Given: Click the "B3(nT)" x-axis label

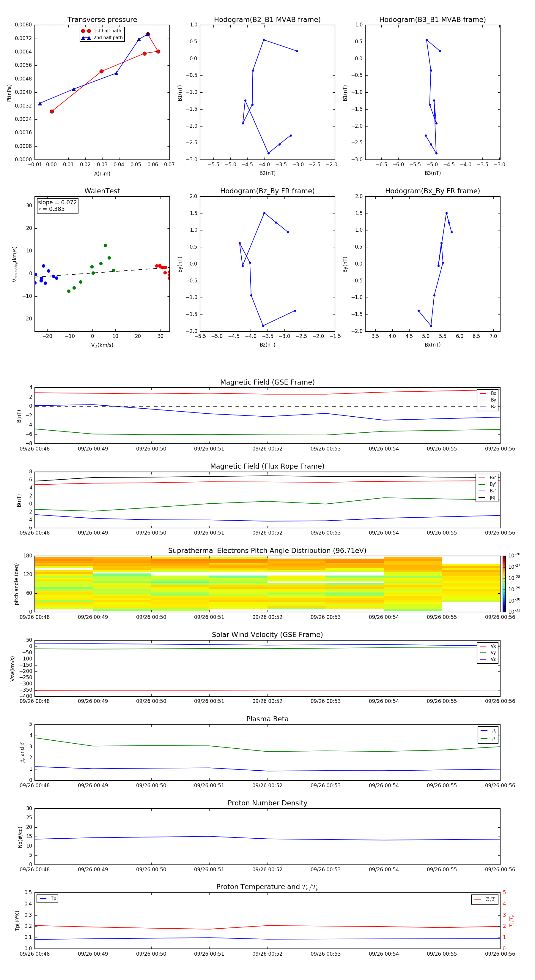Looking at the screenshot, I should click(x=432, y=173).
